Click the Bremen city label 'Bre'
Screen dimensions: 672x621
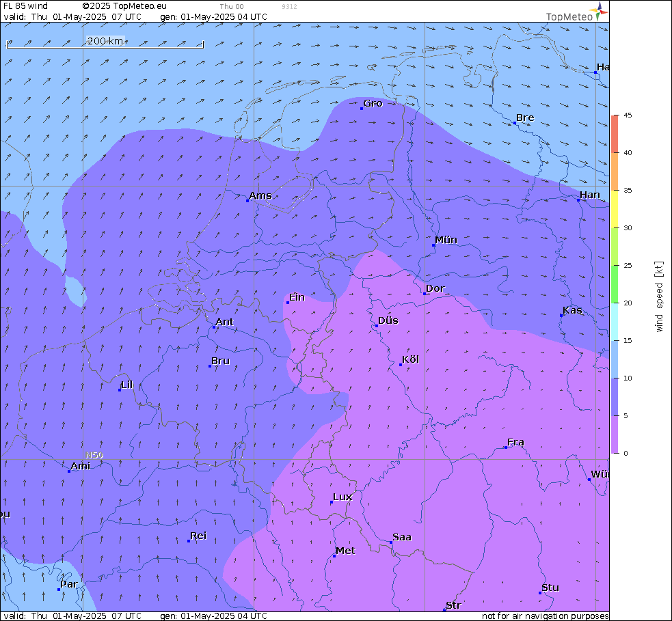pos(525,118)
